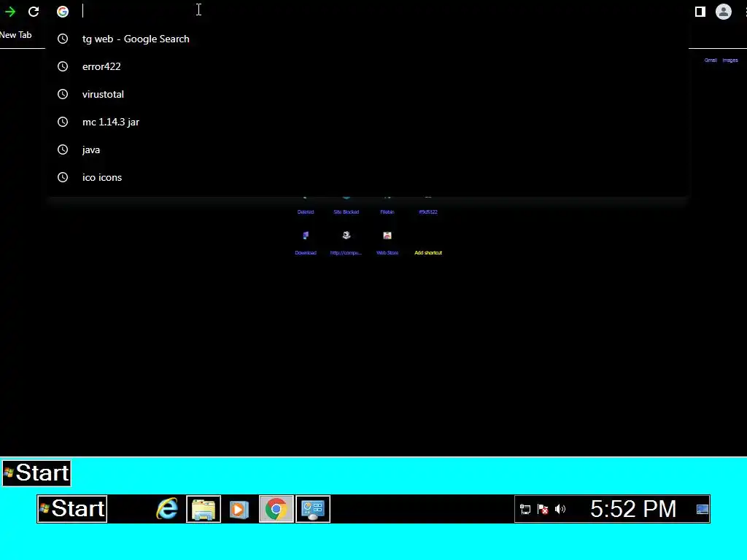Open the 'Site Blocked' shortcut

[x=347, y=212]
